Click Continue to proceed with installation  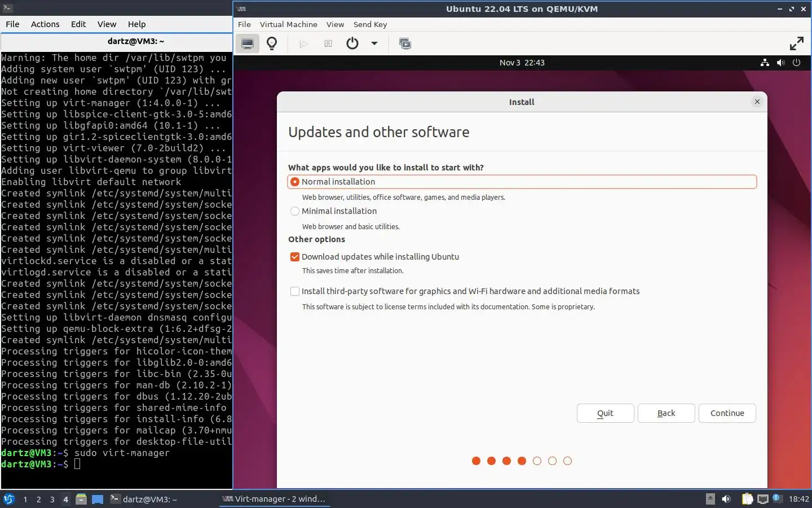727,413
